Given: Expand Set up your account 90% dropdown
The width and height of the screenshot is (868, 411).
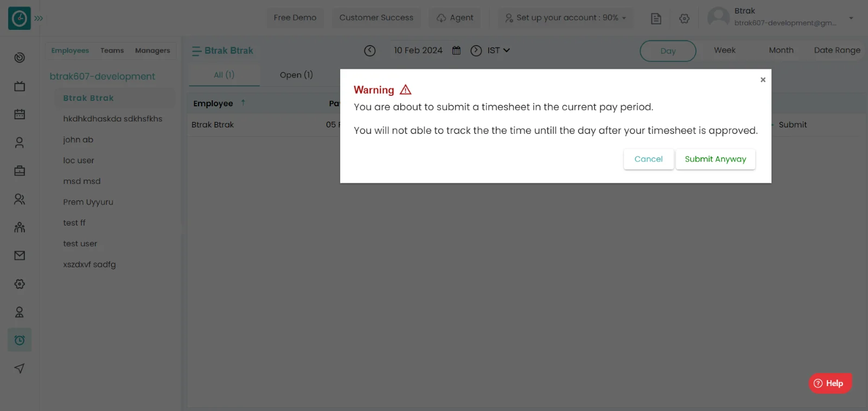Looking at the screenshot, I should pyautogui.click(x=565, y=18).
